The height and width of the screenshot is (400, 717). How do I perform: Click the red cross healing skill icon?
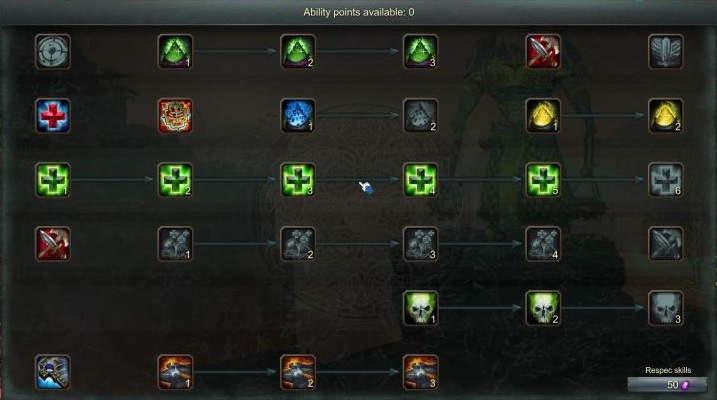pyautogui.click(x=53, y=116)
